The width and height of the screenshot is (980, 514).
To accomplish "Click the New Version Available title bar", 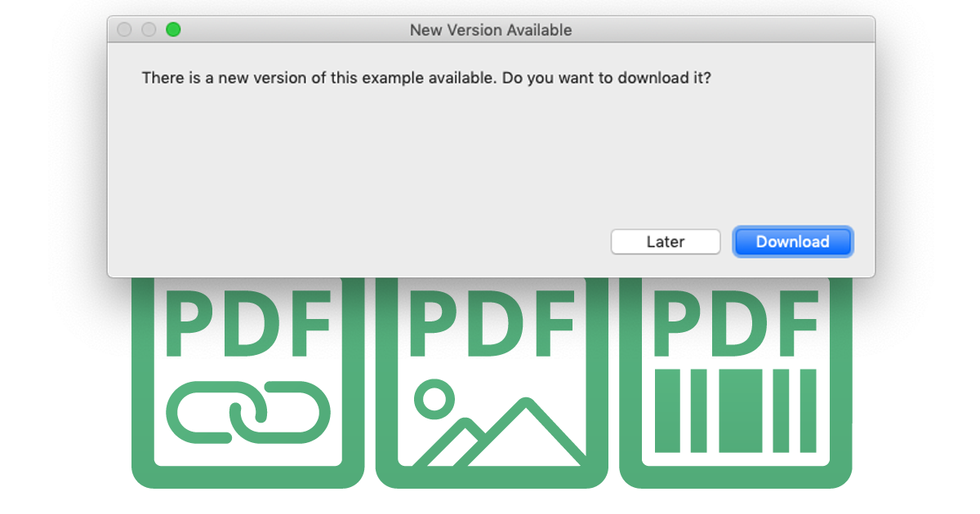I will (x=490, y=29).
